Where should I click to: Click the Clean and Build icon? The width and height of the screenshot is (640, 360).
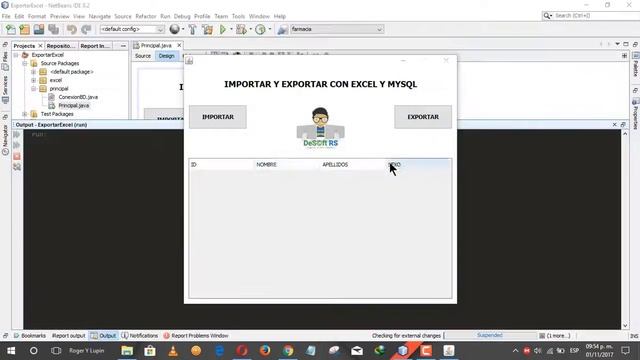(207, 29)
